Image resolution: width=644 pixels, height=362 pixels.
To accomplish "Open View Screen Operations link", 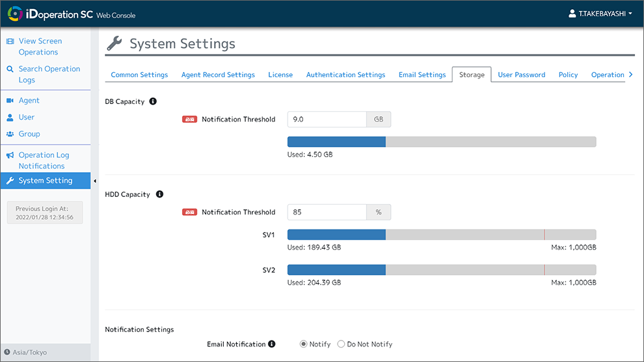I will point(40,46).
